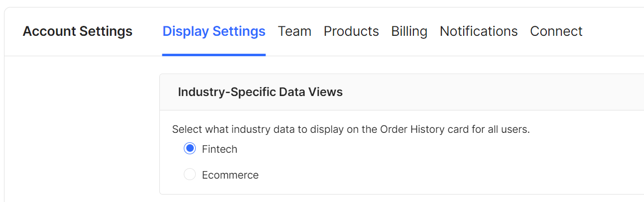Click the Industry-Specific Data Views title
The width and height of the screenshot is (644, 202).
(x=260, y=92)
